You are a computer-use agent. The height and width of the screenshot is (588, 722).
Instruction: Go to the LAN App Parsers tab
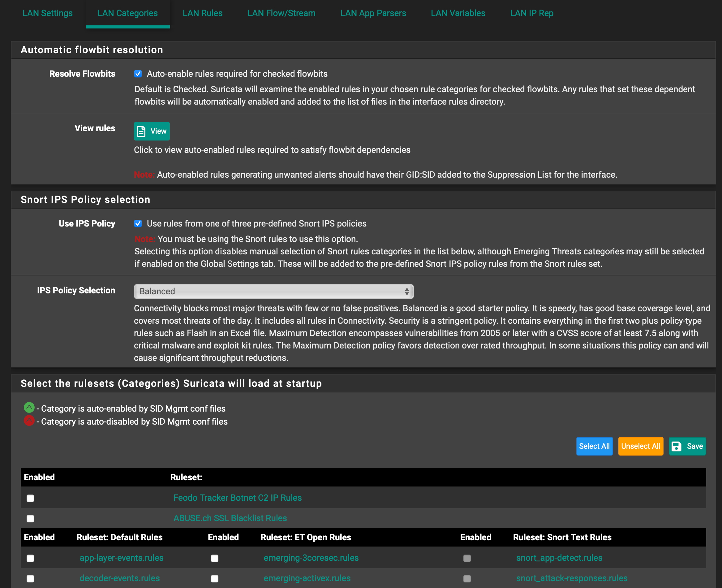click(373, 13)
